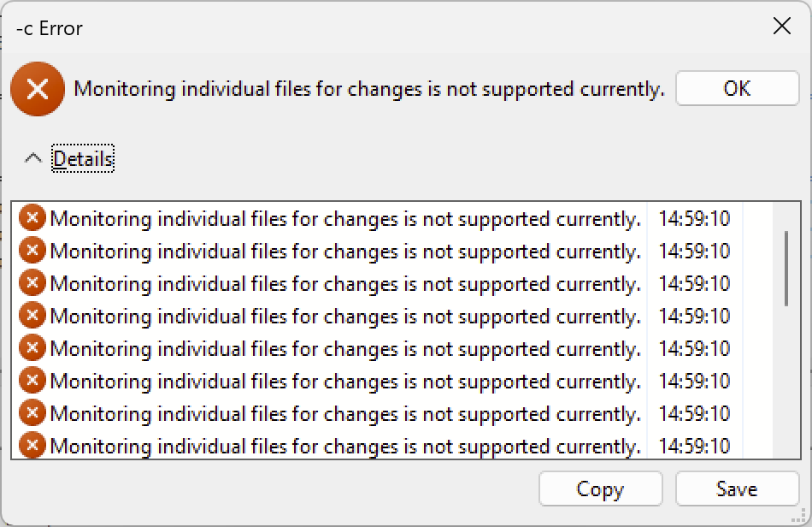Click the third error entry's circle icon
The width and height of the screenshot is (812, 527).
click(32, 283)
